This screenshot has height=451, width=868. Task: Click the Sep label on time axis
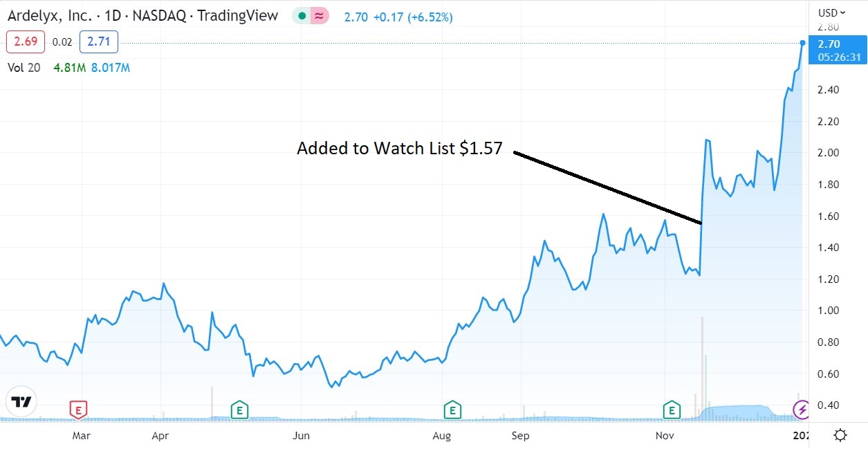click(x=521, y=436)
